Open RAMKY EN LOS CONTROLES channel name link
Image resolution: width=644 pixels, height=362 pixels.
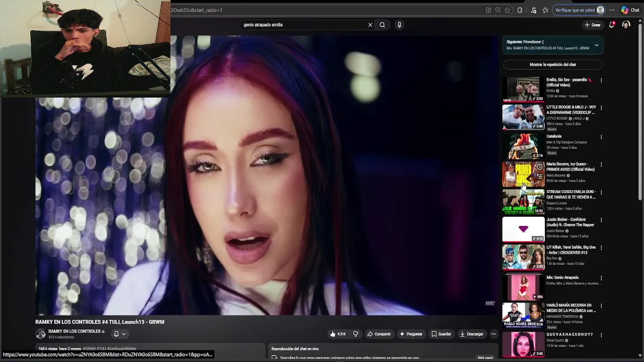click(74, 331)
